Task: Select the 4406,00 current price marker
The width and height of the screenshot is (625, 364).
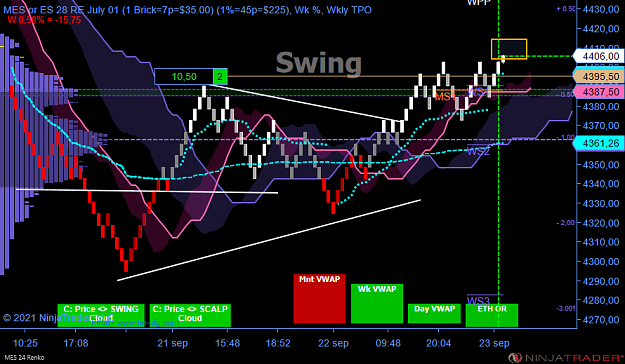Action: click(x=599, y=56)
